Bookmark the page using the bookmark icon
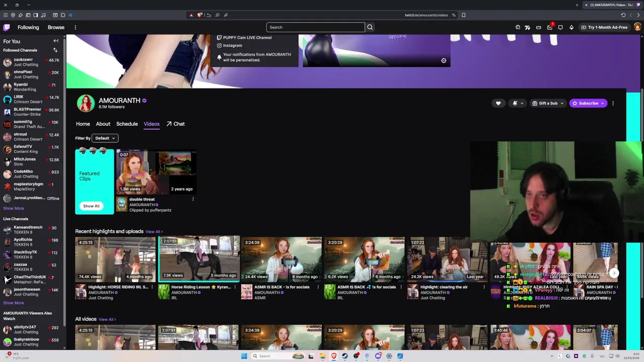 463,15
